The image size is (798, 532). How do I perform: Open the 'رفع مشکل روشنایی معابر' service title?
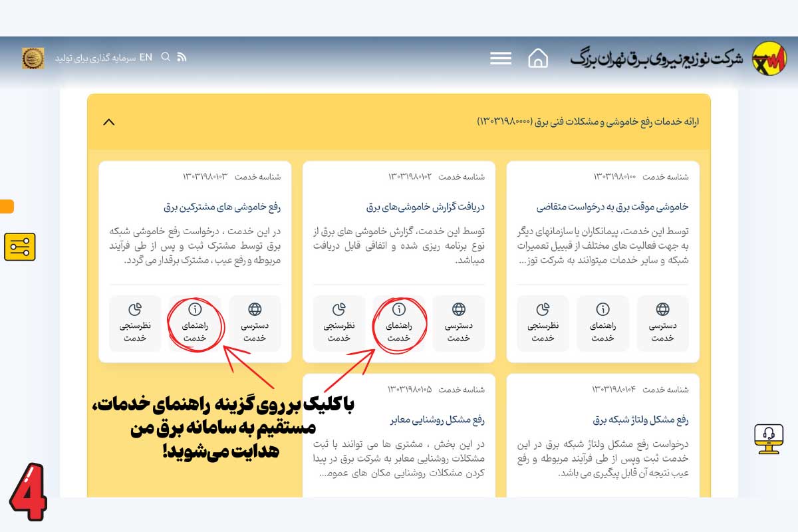(x=438, y=420)
